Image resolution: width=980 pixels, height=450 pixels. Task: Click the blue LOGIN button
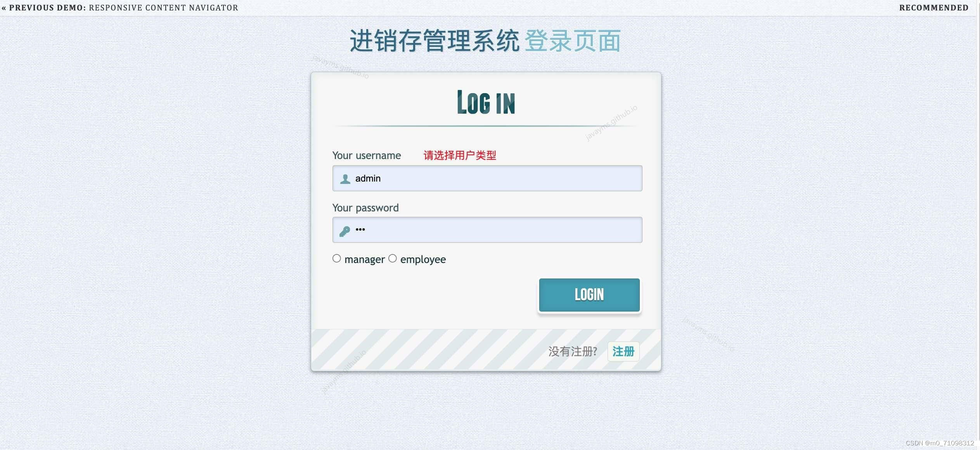coord(589,295)
